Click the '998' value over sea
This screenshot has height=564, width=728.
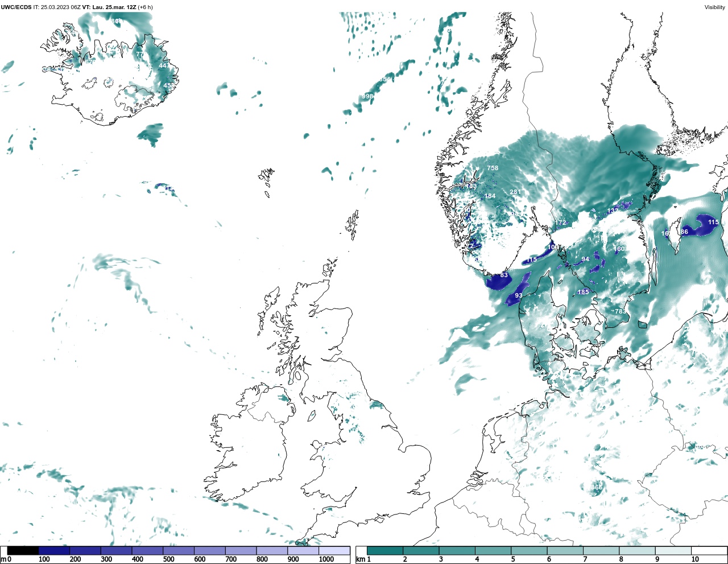pyautogui.click(x=367, y=96)
